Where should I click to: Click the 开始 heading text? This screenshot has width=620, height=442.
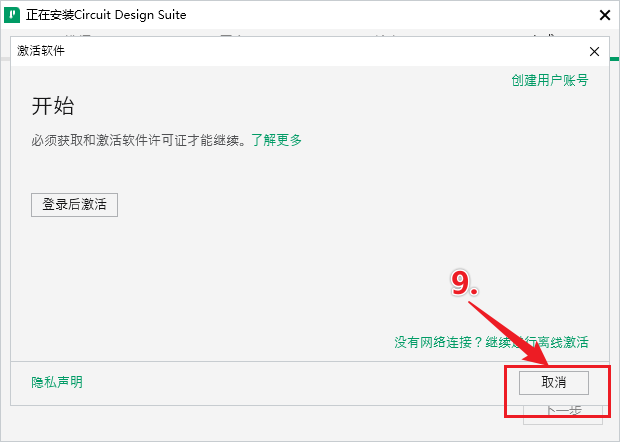[53, 106]
